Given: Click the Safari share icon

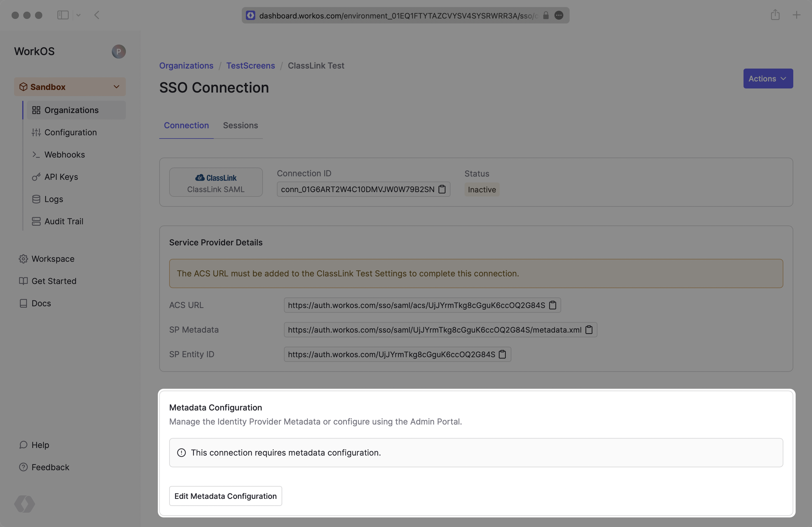Looking at the screenshot, I should pyautogui.click(x=775, y=15).
